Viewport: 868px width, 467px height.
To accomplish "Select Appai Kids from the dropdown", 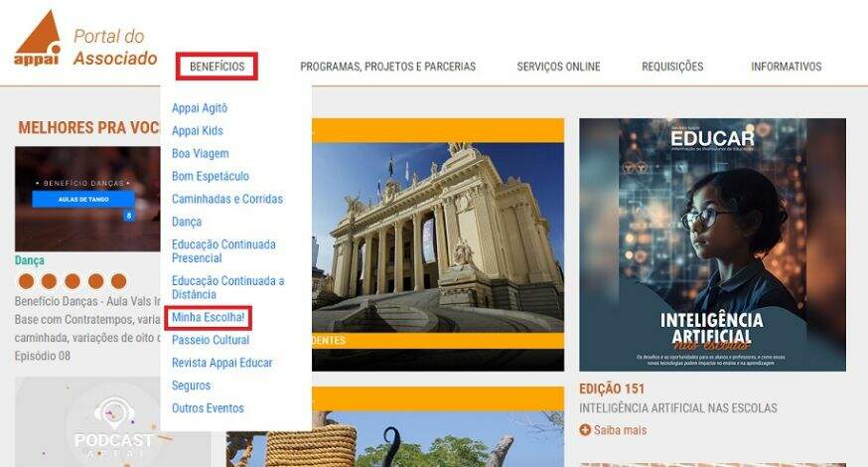I will point(197,131).
